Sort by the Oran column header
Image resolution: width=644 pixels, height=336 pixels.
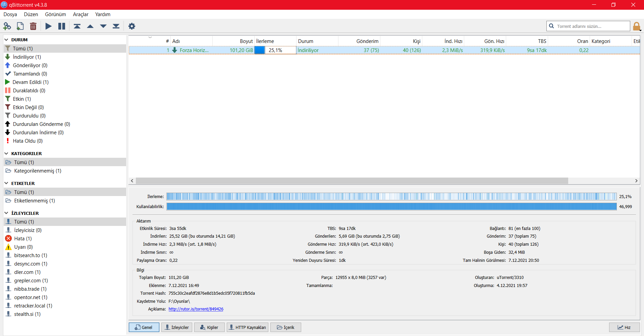(569, 41)
